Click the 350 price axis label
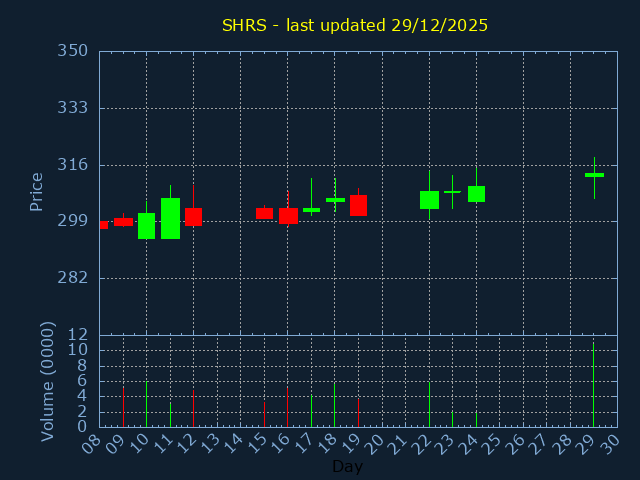This screenshot has width=640, height=480. coord(72,51)
